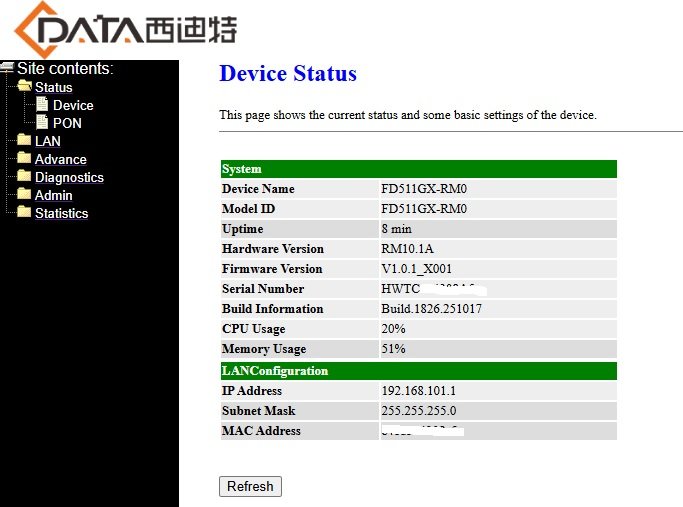The image size is (683, 507).
Task: Click the Statistics folder icon
Action: click(x=24, y=212)
